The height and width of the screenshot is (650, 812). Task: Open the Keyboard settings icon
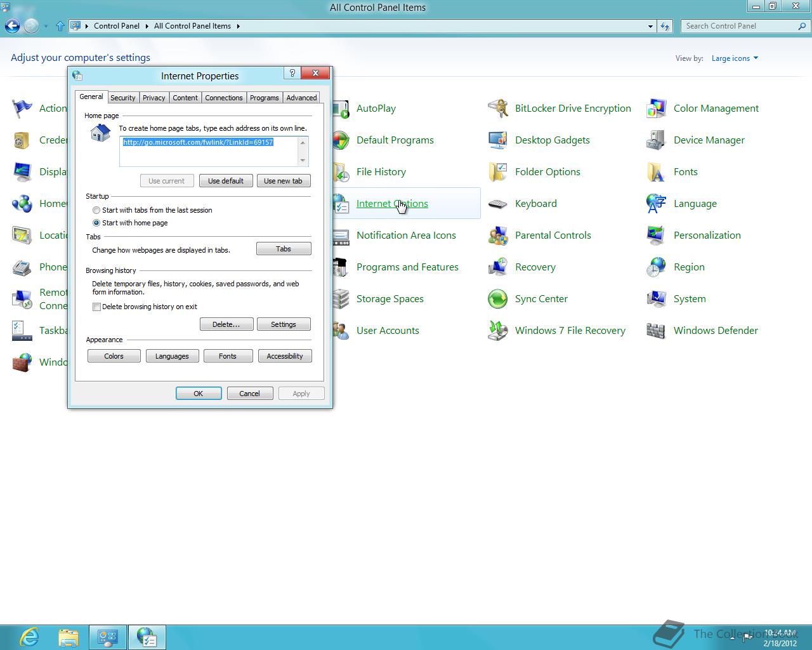point(498,204)
